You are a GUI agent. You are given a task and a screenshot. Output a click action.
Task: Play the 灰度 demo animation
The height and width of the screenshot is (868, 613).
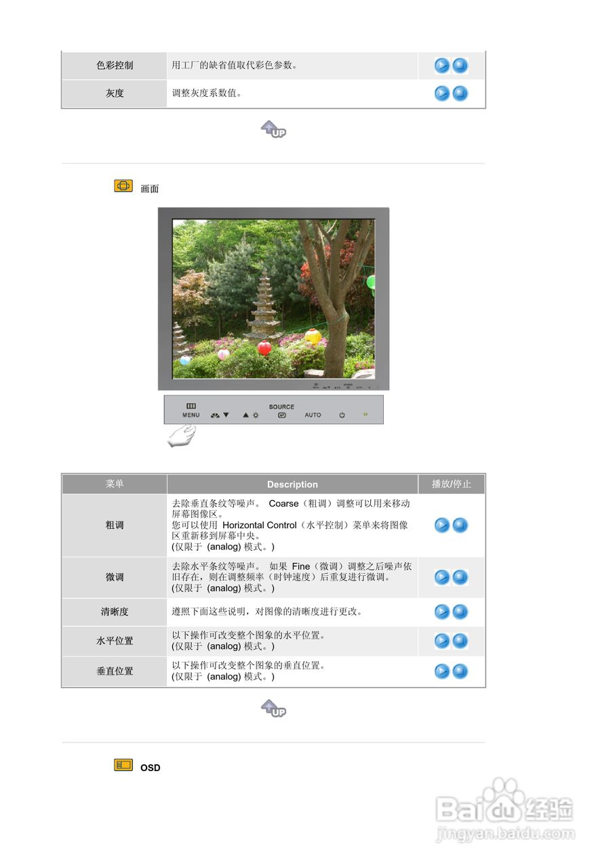coord(442,94)
